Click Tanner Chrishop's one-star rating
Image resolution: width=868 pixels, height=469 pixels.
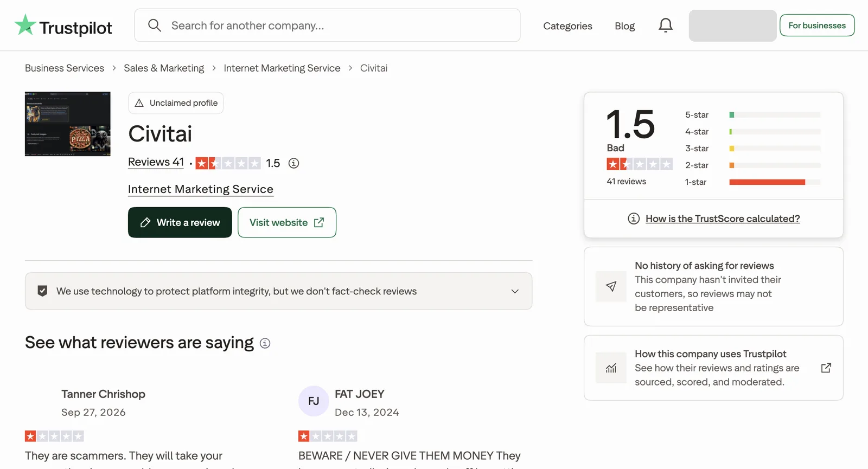(x=54, y=436)
